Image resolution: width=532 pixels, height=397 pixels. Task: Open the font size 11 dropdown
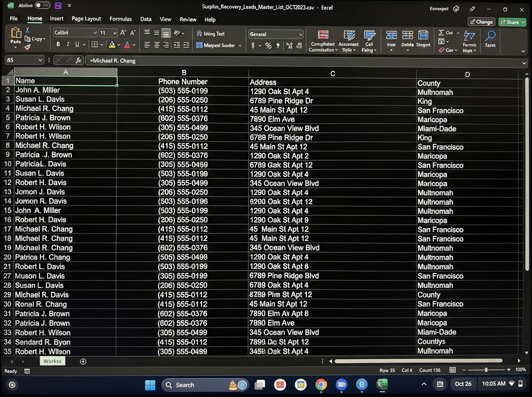click(x=115, y=33)
